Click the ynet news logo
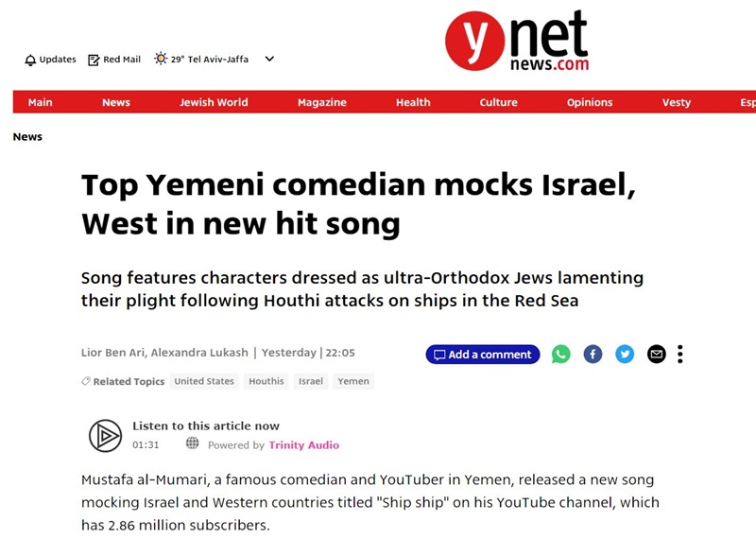This screenshot has height=556, width=756. [517, 42]
